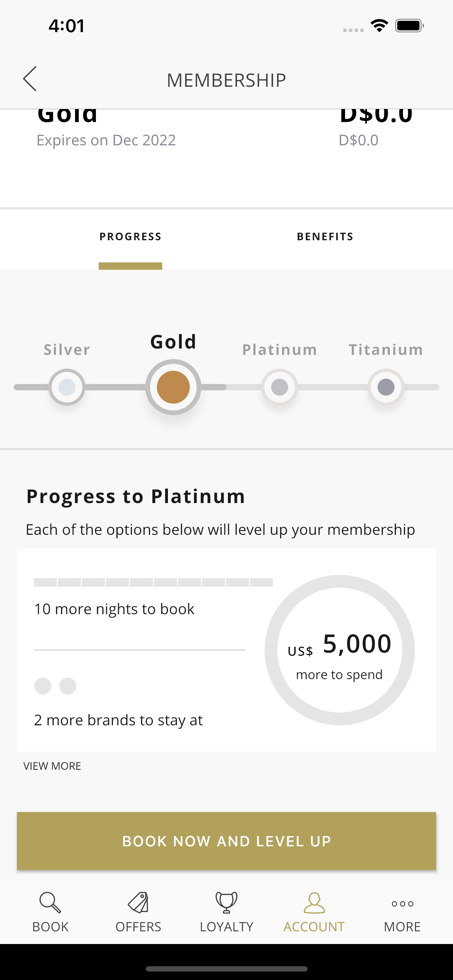This screenshot has width=453, height=980.
Task: Tap Book Now and Level Up button
Action: (x=226, y=841)
